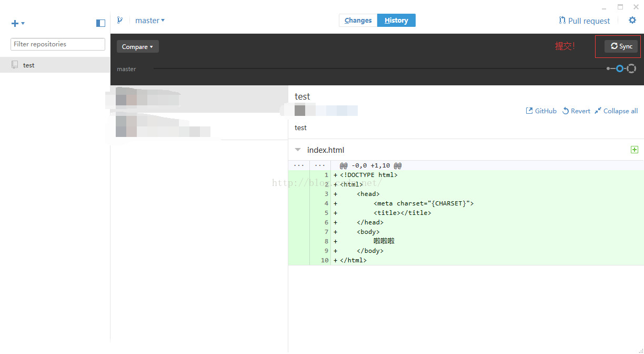The width and height of the screenshot is (644, 354).
Task: Click the Pull request button
Action: pos(585,21)
